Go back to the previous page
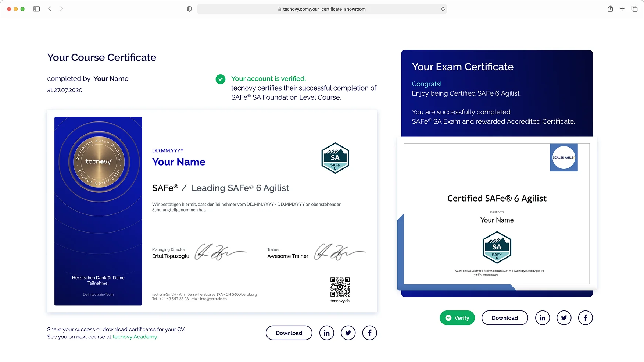The height and width of the screenshot is (362, 644). pyautogui.click(x=50, y=9)
